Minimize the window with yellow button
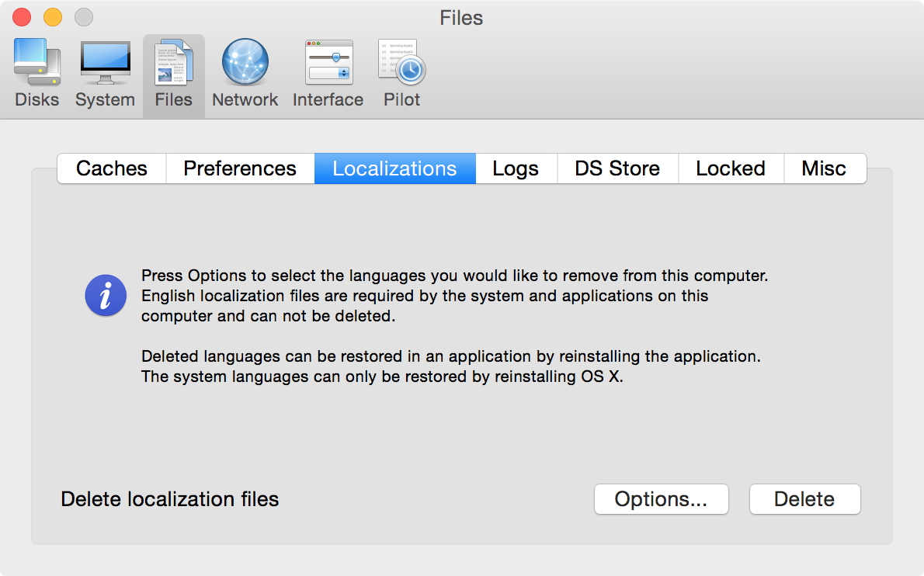This screenshot has height=576, width=924. click(53, 17)
